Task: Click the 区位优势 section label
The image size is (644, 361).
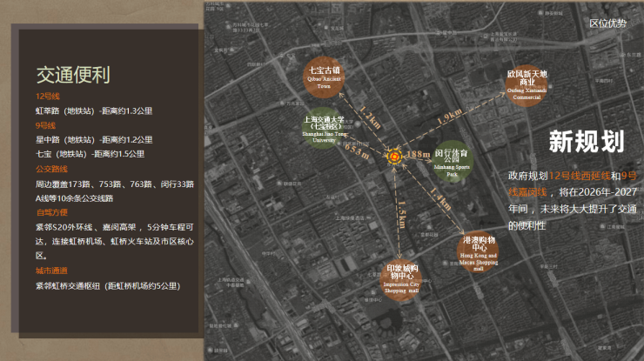Action: [607, 23]
